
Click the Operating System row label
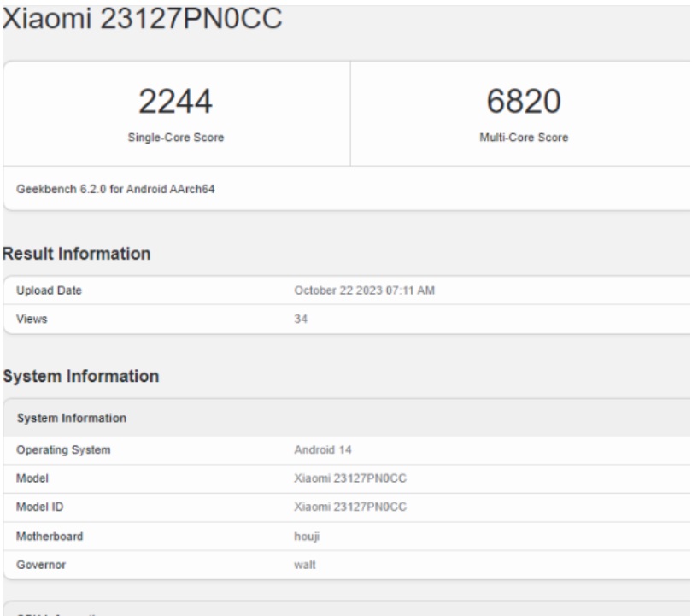click(63, 449)
